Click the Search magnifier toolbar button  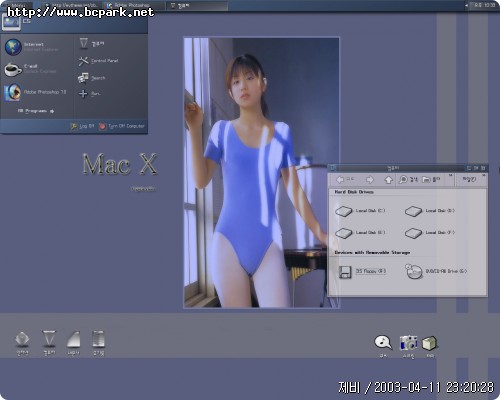tap(408, 180)
